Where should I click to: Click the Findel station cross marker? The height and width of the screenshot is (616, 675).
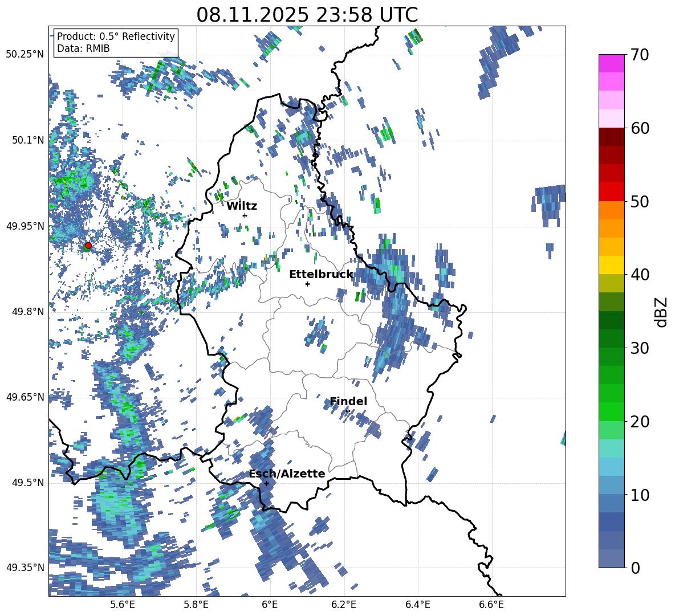348,411
